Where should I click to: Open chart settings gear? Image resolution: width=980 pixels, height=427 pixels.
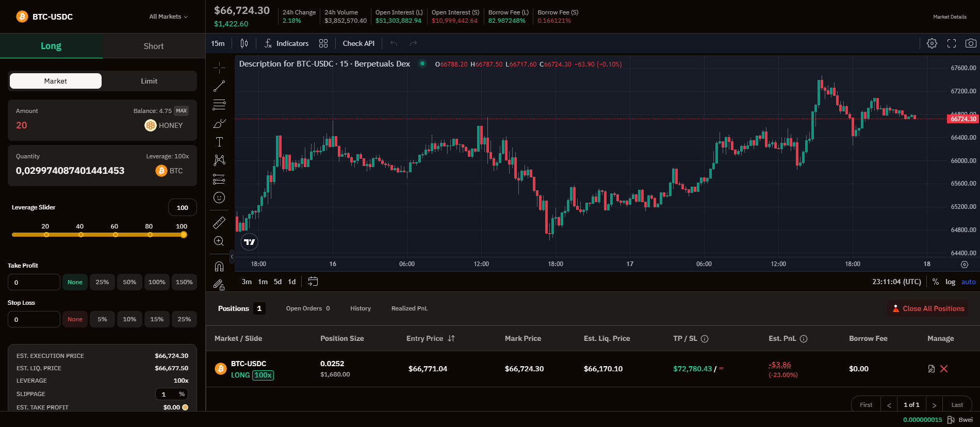click(x=932, y=43)
